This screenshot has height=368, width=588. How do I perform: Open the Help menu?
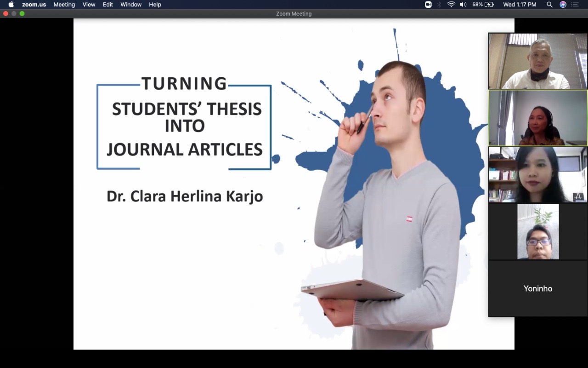(x=155, y=5)
